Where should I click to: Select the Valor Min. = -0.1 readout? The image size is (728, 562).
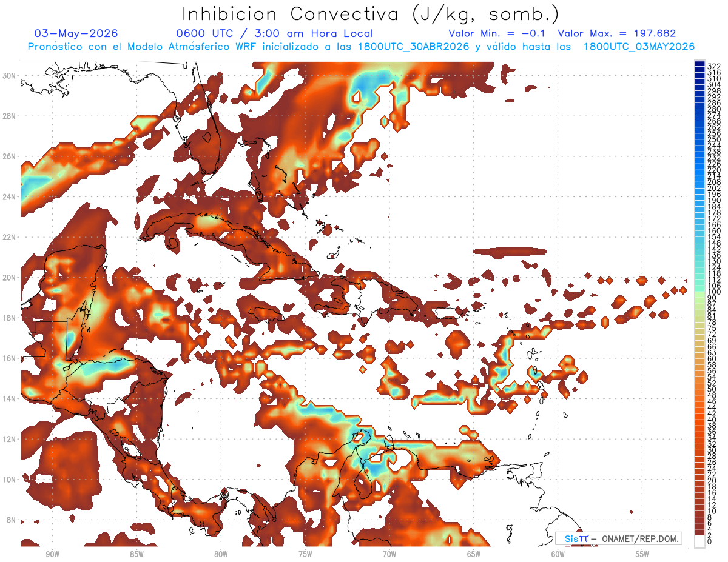click(499, 33)
